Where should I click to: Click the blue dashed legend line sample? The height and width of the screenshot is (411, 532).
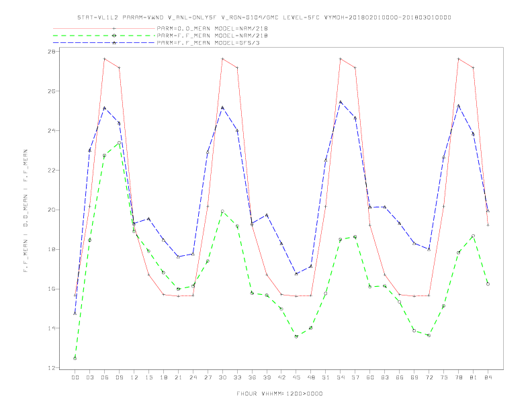(104, 43)
